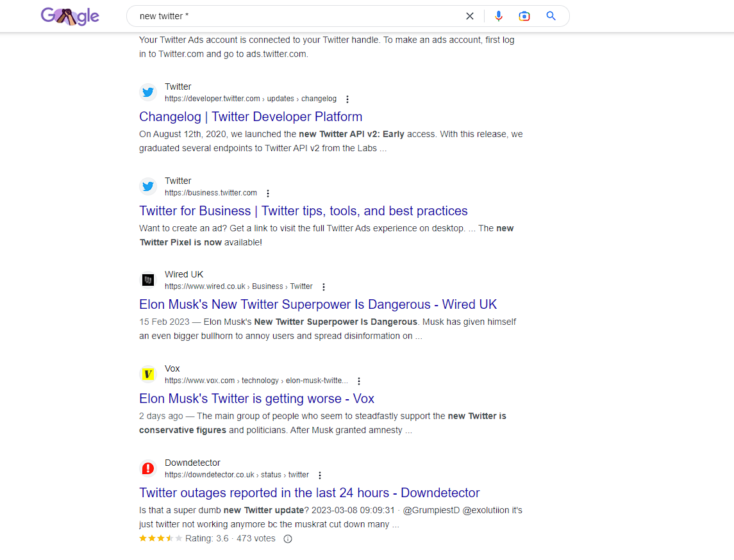
Task: Click Twitter bird favicon for Changelog result
Action: 148,92
